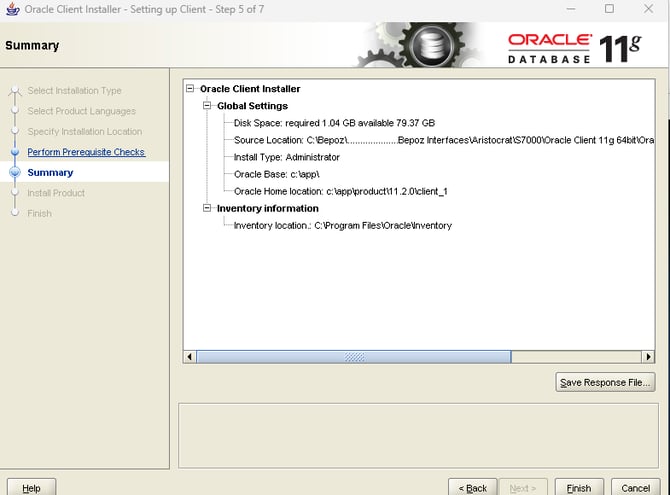Click the Summary step bullet icon
Image resolution: width=670 pixels, height=495 pixels.
tap(14, 173)
